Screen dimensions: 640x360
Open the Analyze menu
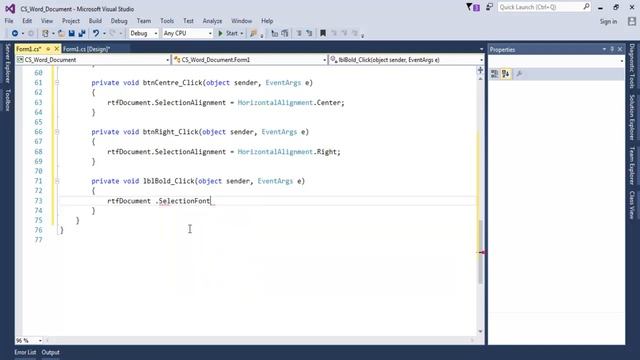click(212, 21)
